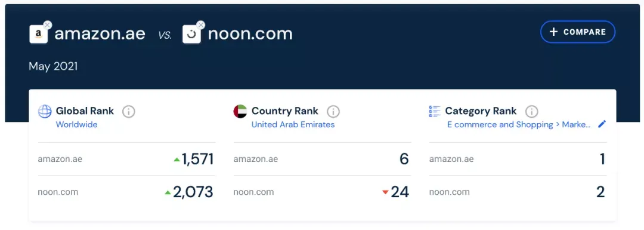The width and height of the screenshot is (644, 230).
Task: Click the Compare button
Action: pyautogui.click(x=578, y=32)
